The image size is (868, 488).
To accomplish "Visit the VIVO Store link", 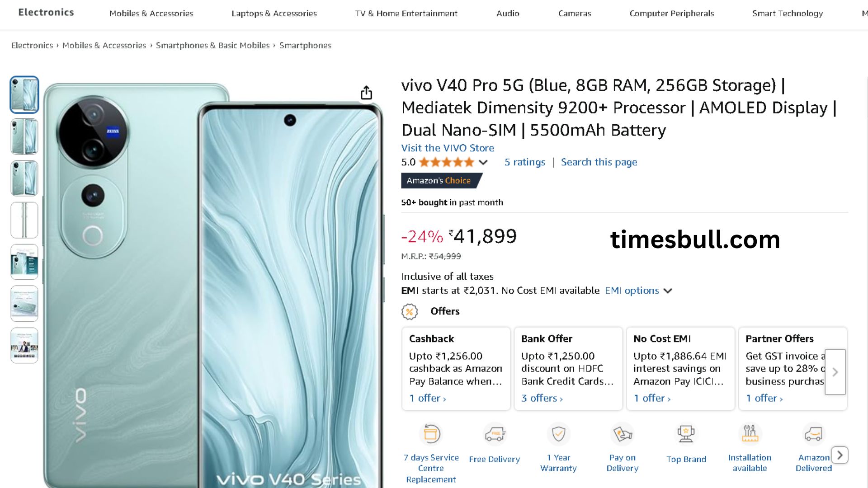I will 447,148.
